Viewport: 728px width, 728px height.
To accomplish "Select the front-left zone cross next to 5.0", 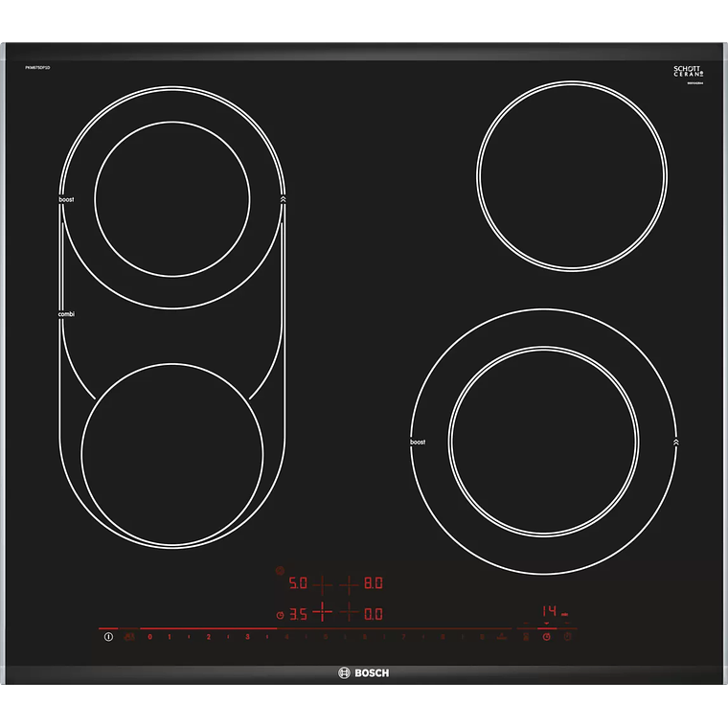I will (322, 582).
